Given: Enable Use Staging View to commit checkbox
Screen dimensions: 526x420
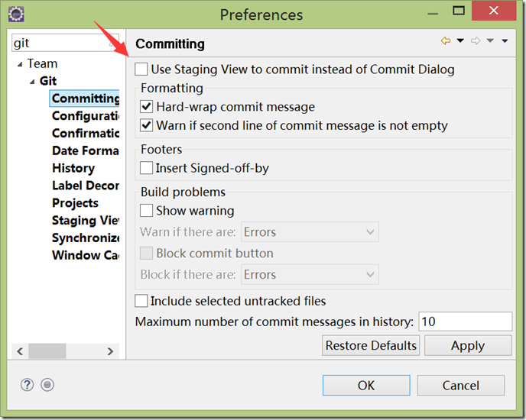Looking at the screenshot, I should 141,69.
